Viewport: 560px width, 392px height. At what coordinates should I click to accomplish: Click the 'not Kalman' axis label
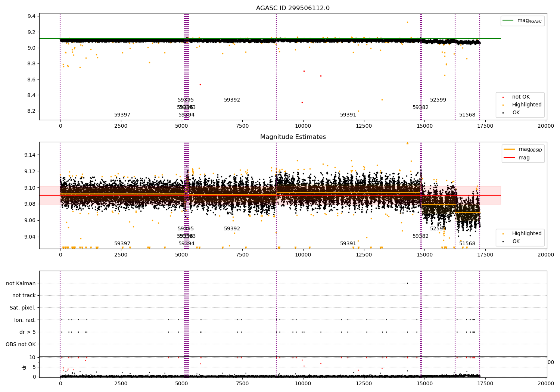point(21,283)
